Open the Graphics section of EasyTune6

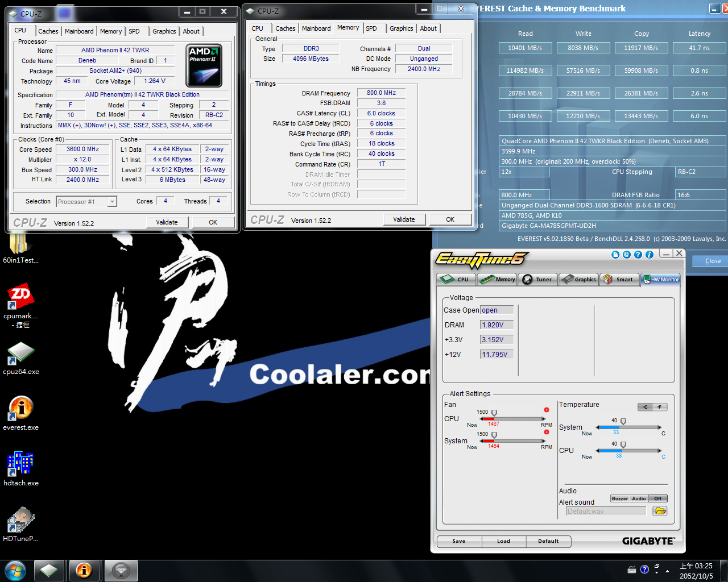(579, 279)
